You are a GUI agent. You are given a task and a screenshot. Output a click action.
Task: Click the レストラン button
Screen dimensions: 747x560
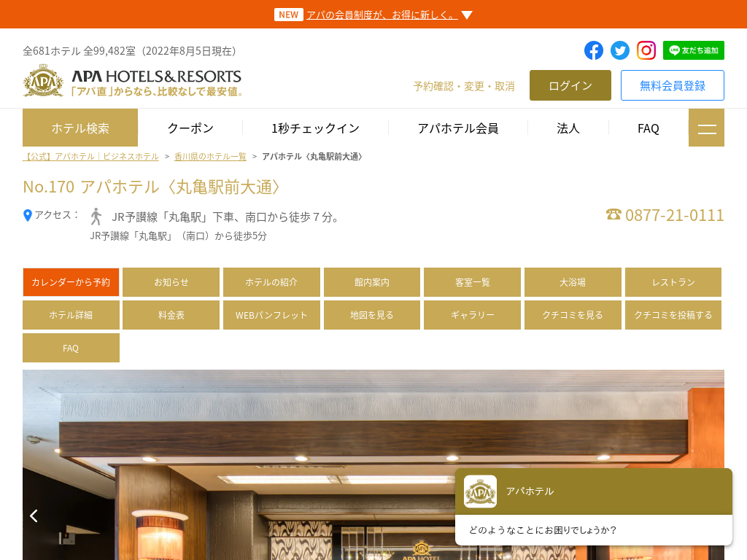(x=673, y=282)
